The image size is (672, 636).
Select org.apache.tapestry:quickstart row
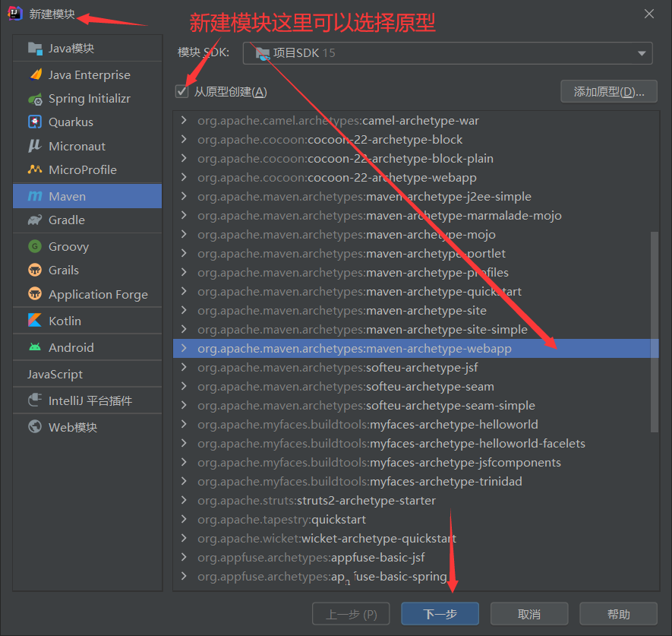415,519
